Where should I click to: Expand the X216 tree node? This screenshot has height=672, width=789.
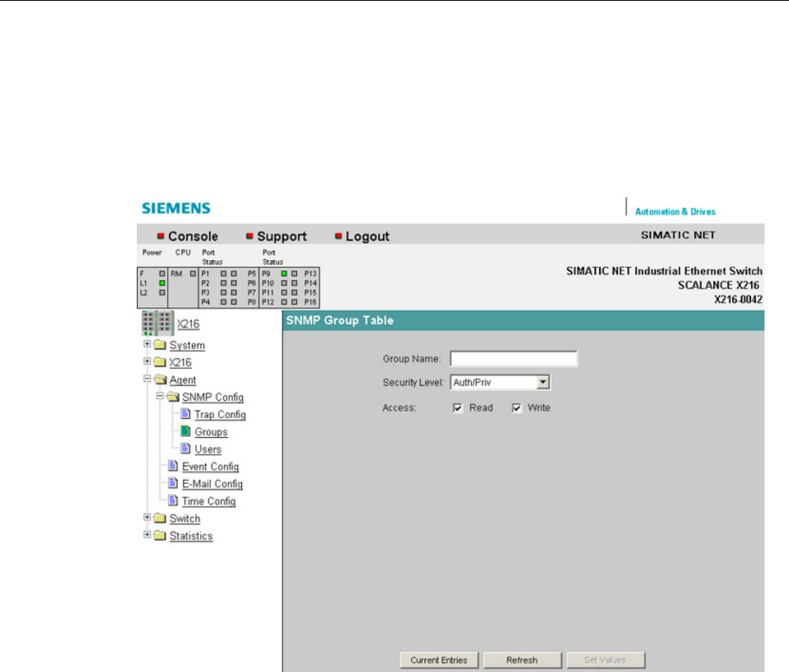[147, 361]
